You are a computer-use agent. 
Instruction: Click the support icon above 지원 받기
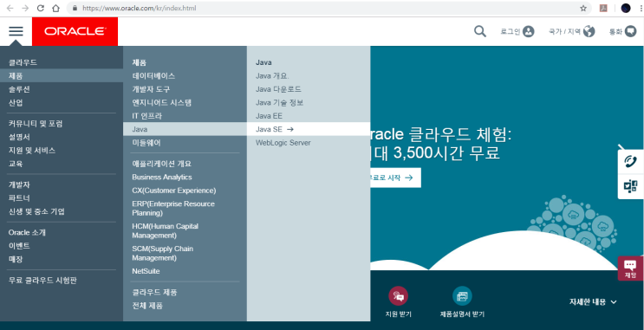point(398,296)
